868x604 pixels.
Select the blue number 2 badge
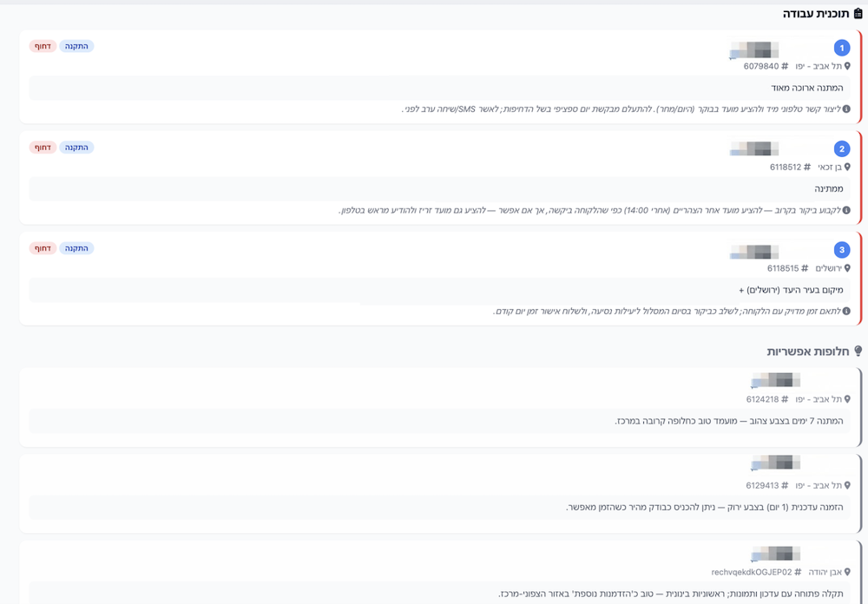point(841,148)
